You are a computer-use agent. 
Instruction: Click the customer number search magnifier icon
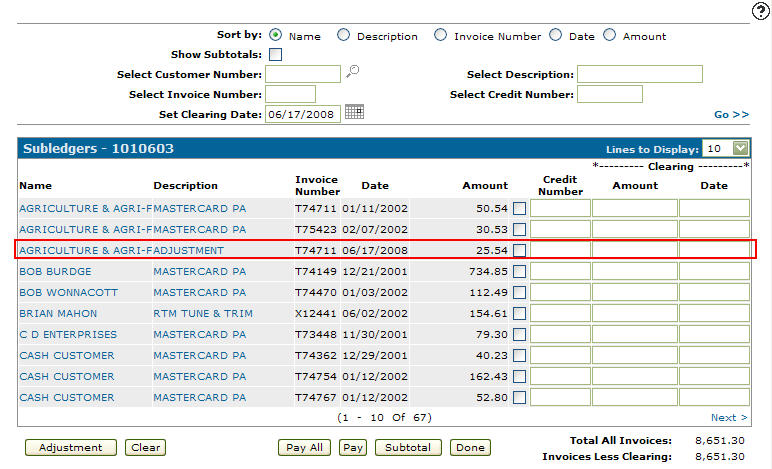(x=352, y=73)
